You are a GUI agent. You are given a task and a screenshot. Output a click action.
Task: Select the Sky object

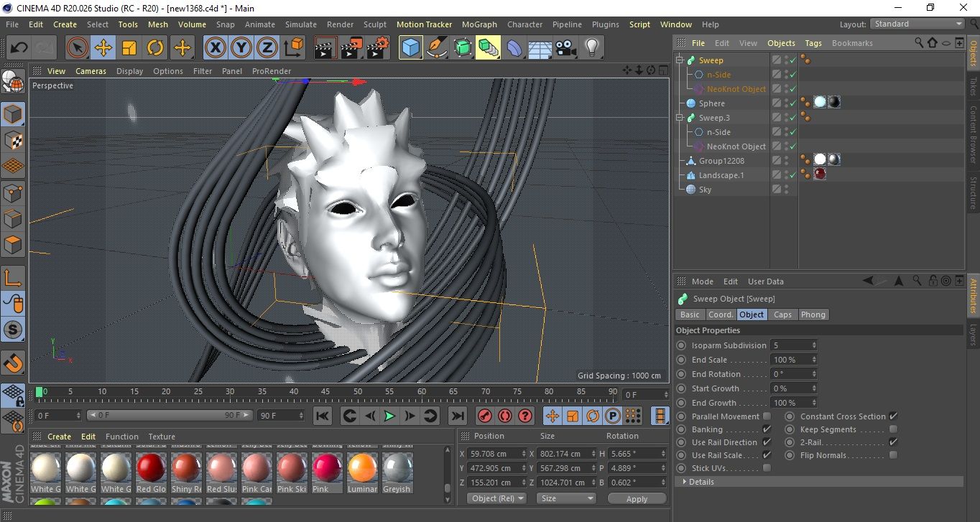[705, 190]
